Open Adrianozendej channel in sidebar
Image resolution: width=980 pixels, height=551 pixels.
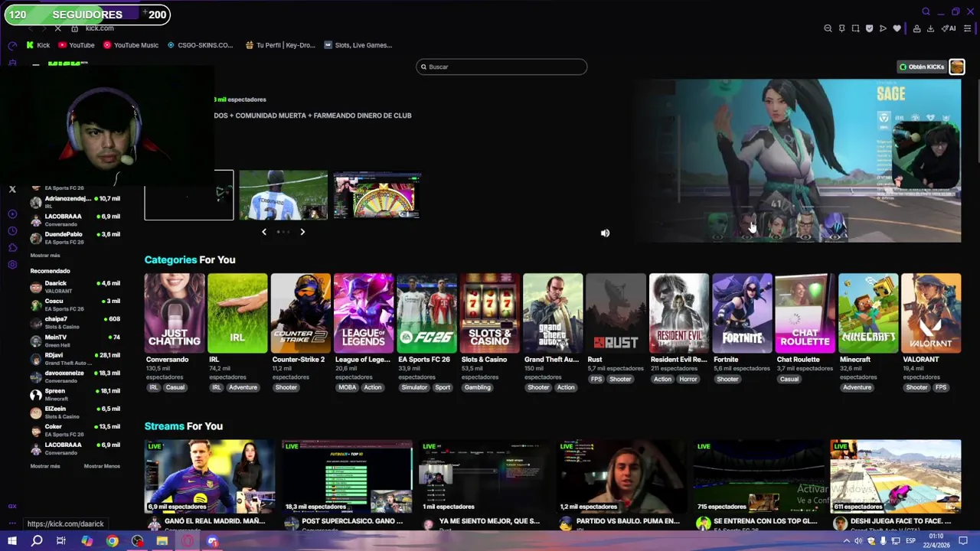tap(75, 202)
